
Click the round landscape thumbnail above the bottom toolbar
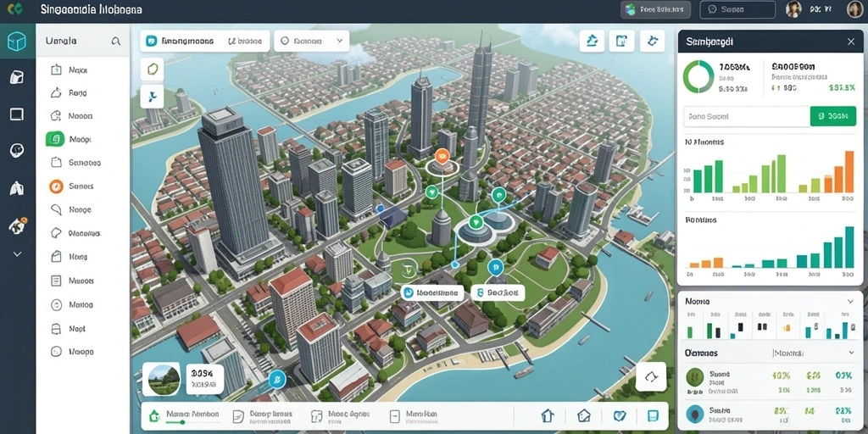(164, 379)
